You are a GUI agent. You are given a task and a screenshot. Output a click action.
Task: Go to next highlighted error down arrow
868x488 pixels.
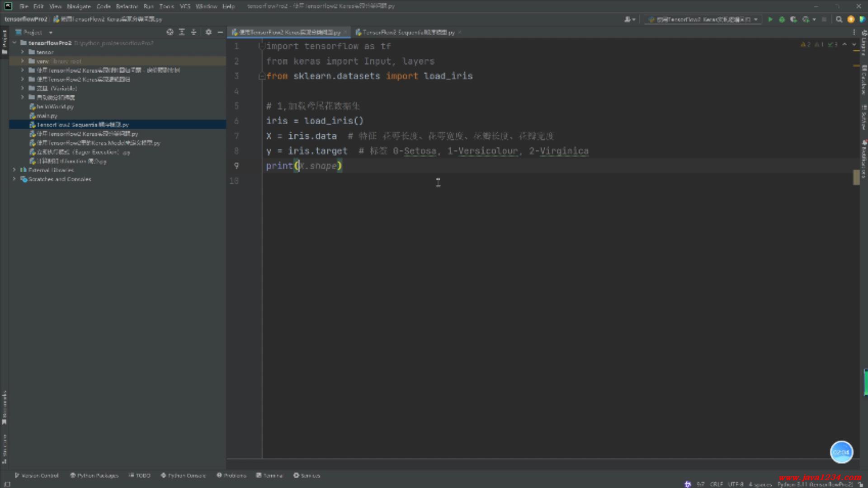pyautogui.click(x=854, y=44)
